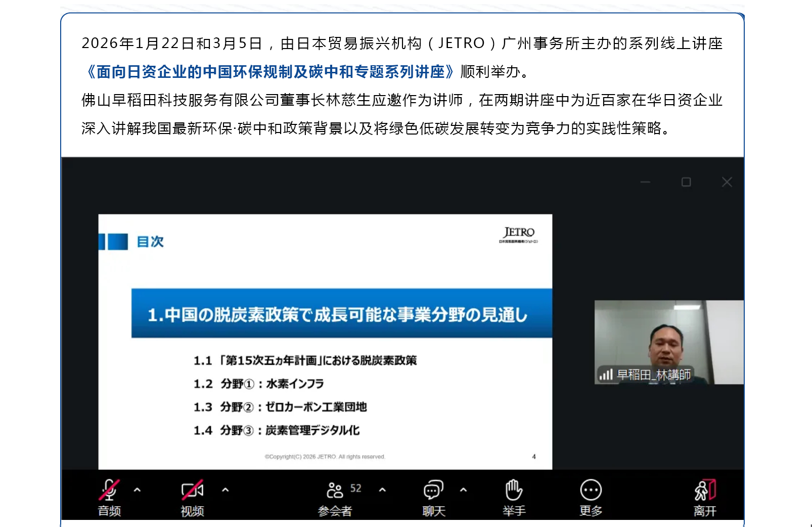
Task: Select agenda item 1.3 zero-carbon industrial park
Action: pyautogui.click(x=280, y=407)
